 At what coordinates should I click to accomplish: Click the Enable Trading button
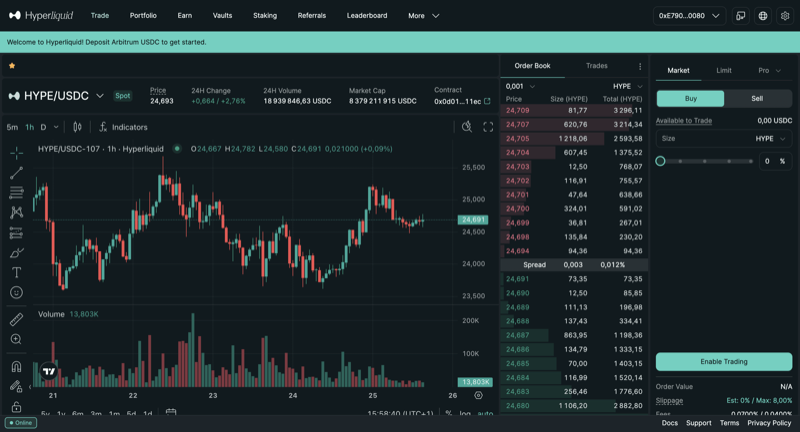coord(723,362)
